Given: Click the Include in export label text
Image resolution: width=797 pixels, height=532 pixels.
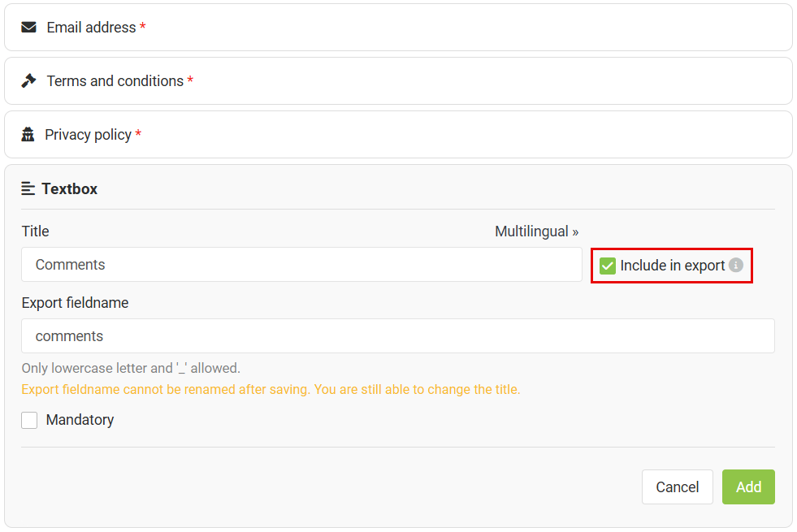Looking at the screenshot, I should [672, 266].
